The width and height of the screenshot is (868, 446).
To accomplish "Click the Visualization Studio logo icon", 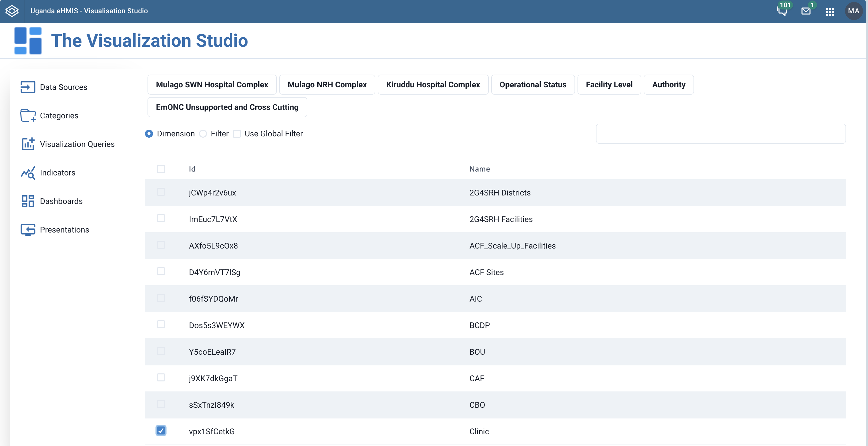I will 28,41.
